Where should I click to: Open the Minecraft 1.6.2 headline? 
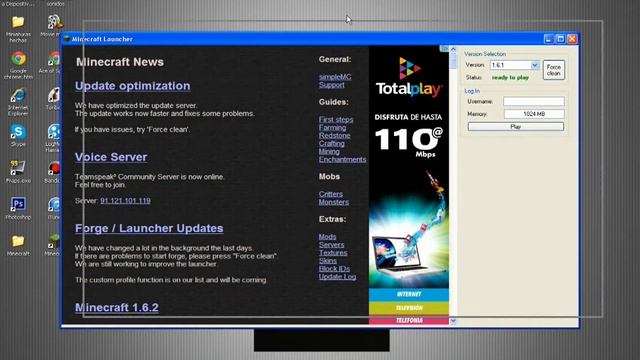tap(117, 307)
